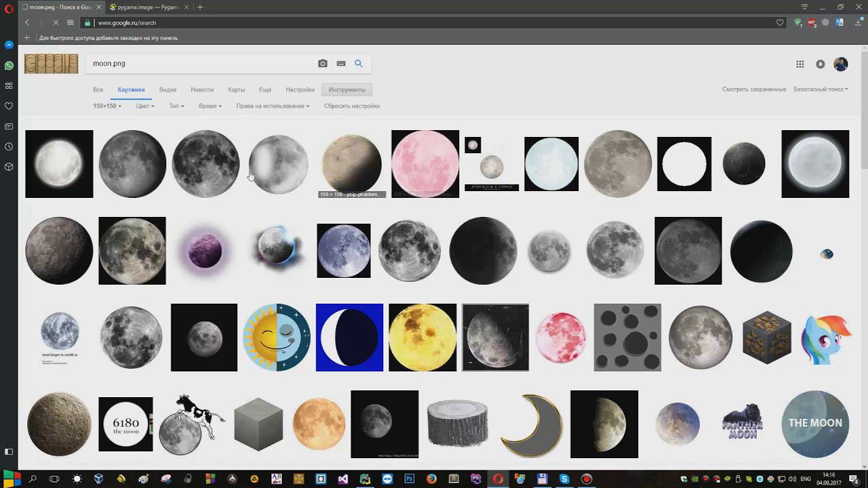The width and height of the screenshot is (868, 488).
Task: Open the Google apps grid
Action: pyautogui.click(x=800, y=64)
